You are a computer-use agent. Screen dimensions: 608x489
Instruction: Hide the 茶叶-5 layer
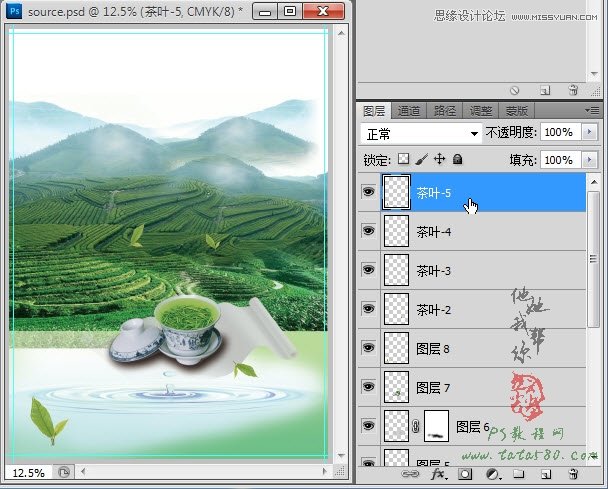(x=368, y=192)
